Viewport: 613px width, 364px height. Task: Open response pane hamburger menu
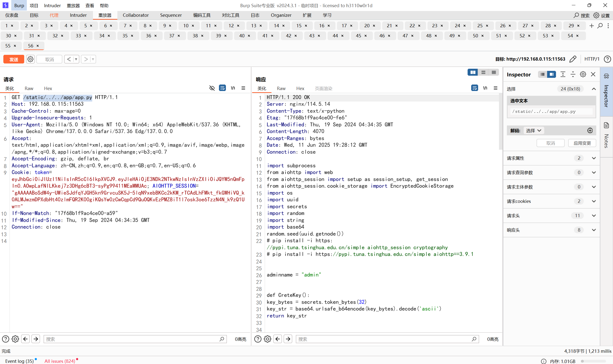495,88
